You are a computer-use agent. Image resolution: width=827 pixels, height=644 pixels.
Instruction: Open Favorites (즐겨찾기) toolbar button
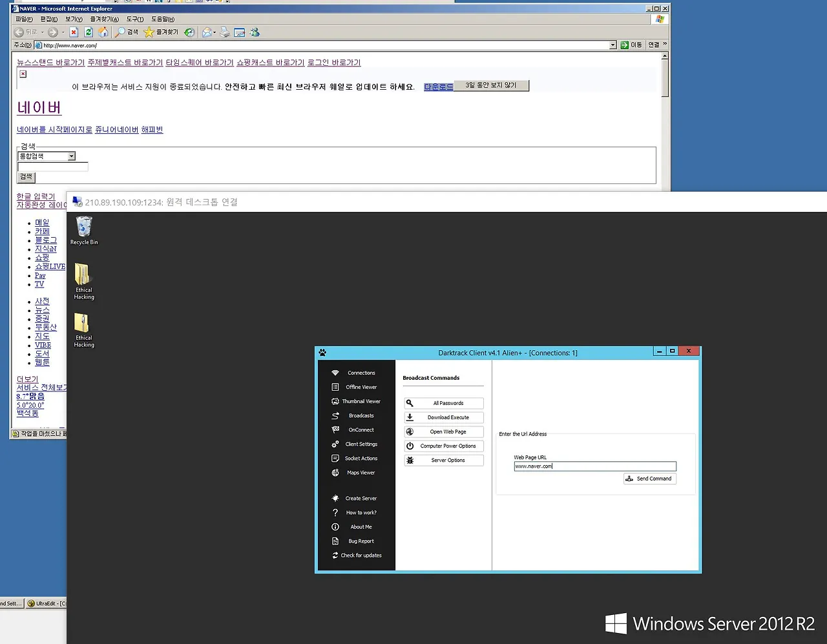click(161, 32)
